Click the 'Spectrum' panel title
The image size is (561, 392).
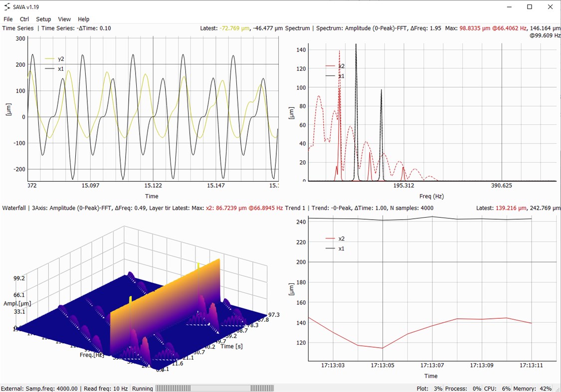(297, 28)
